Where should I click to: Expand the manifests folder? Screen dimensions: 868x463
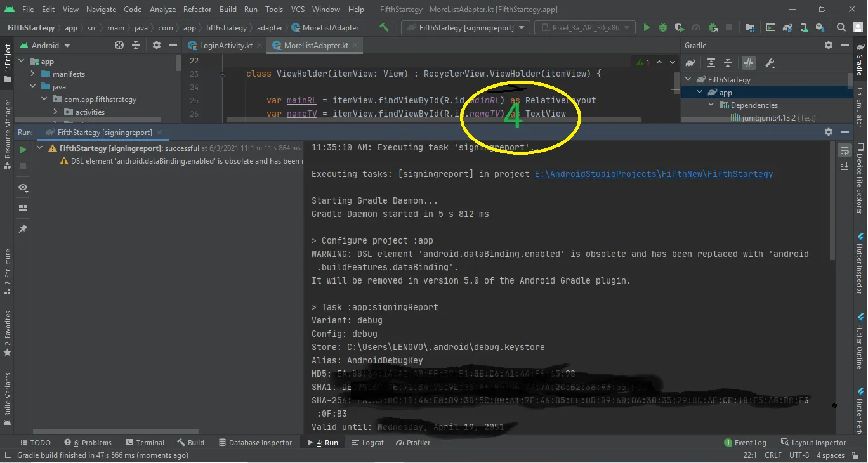coord(33,74)
